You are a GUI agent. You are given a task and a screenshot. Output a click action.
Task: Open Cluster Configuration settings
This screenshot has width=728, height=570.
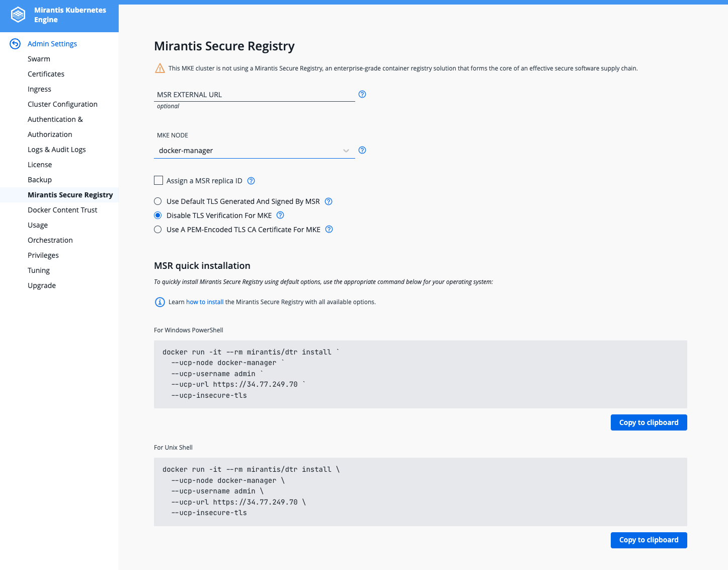point(62,104)
